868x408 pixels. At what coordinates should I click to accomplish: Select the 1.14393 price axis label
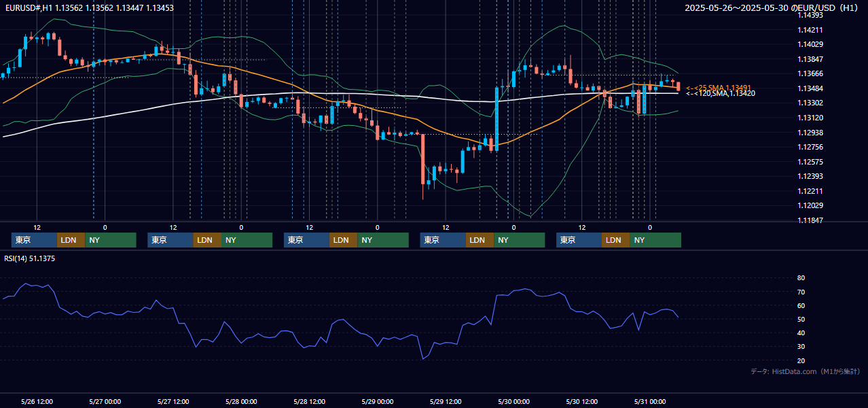pos(810,15)
